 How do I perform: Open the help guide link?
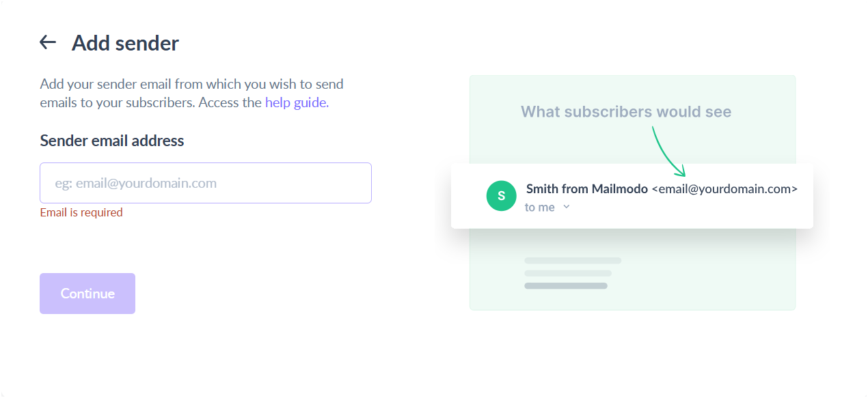[297, 103]
